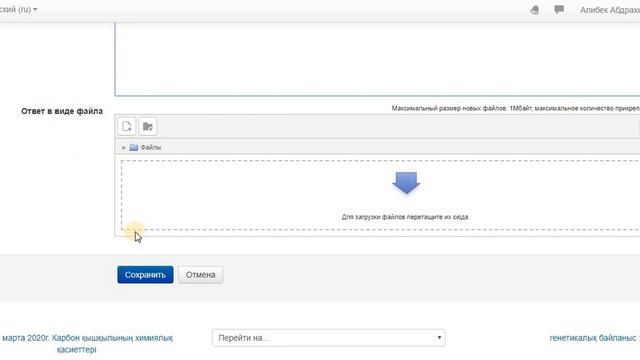The width and height of the screenshot is (640, 360).
Task: Open the user menu Алибек
Action: coord(610,10)
